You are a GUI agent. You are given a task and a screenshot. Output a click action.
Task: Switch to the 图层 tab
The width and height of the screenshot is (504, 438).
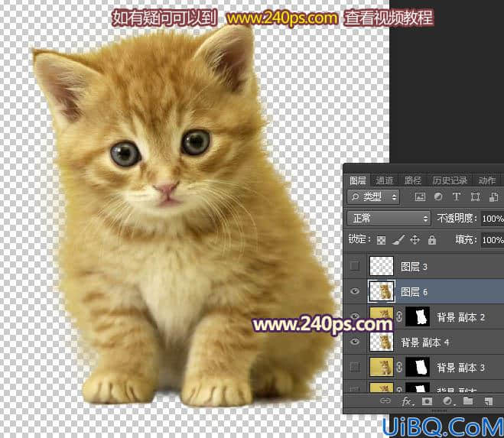[358, 180]
